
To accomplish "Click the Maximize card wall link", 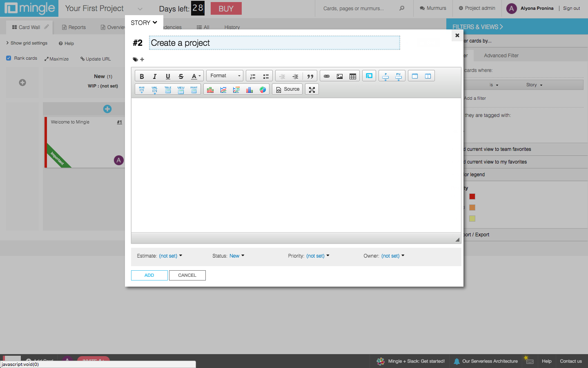I will [57, 59].
